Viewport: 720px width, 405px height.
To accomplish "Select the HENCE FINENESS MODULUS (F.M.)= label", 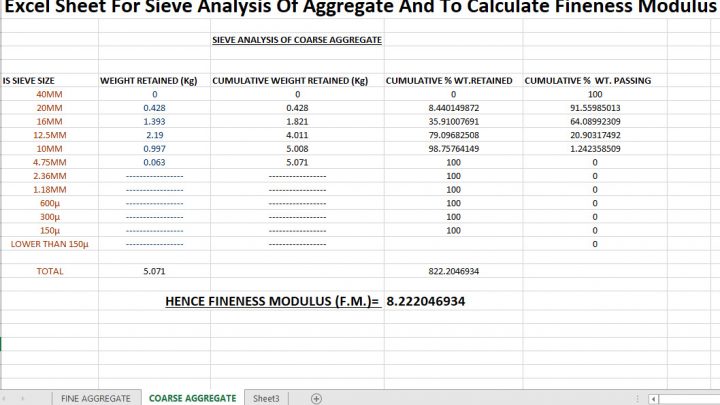I will (x=272, y=301).
